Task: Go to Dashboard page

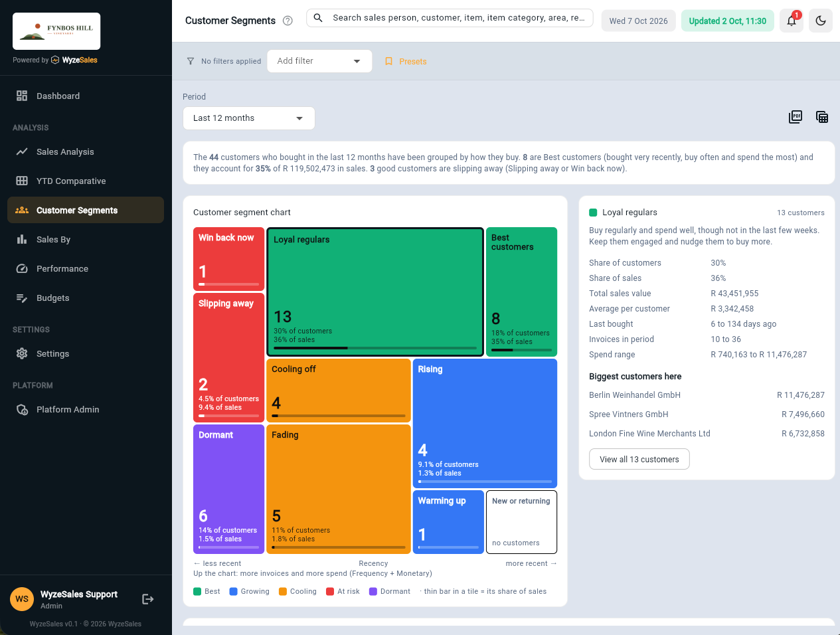Action: 86,96
